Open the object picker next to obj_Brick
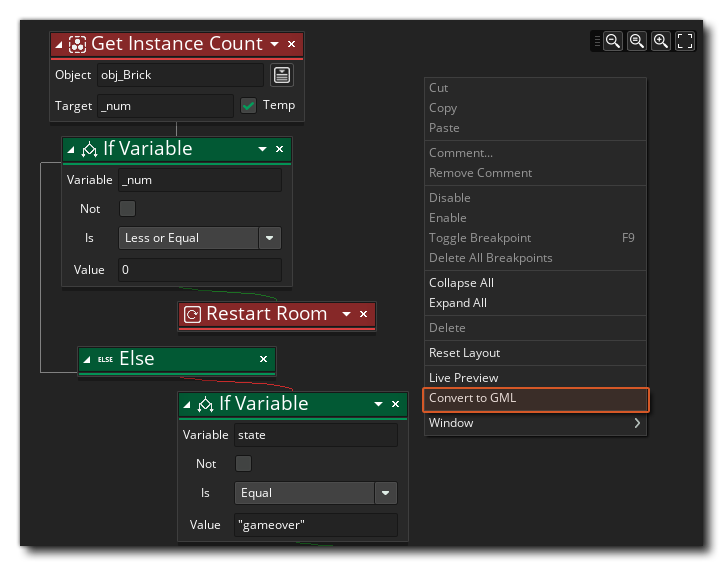This screenshot has width=723, height=566. tap(282, 75)
